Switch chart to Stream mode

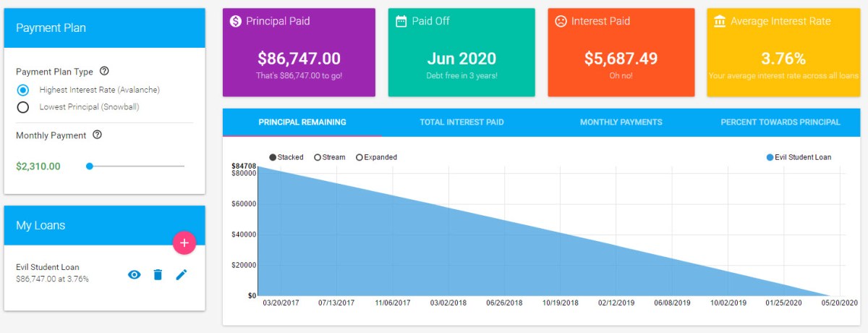(318, 157)
